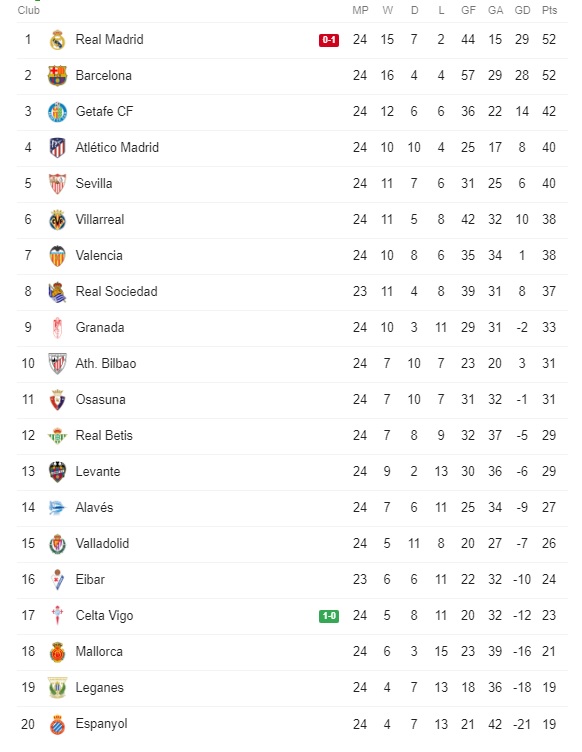Select the Ath. Bilbao crest icon
The height and width of the screenshot is (752, 582).
tap(58, 364)
